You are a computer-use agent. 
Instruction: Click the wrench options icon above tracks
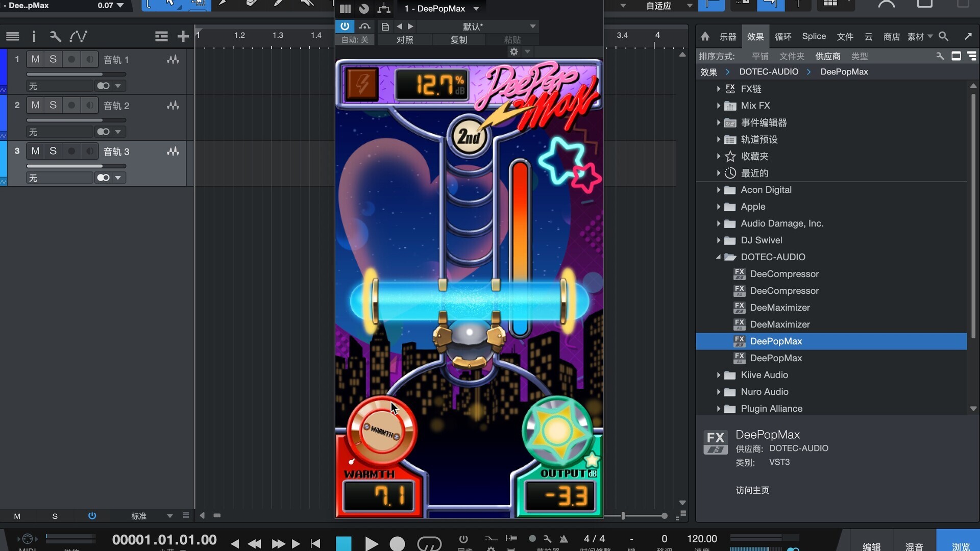55,36
